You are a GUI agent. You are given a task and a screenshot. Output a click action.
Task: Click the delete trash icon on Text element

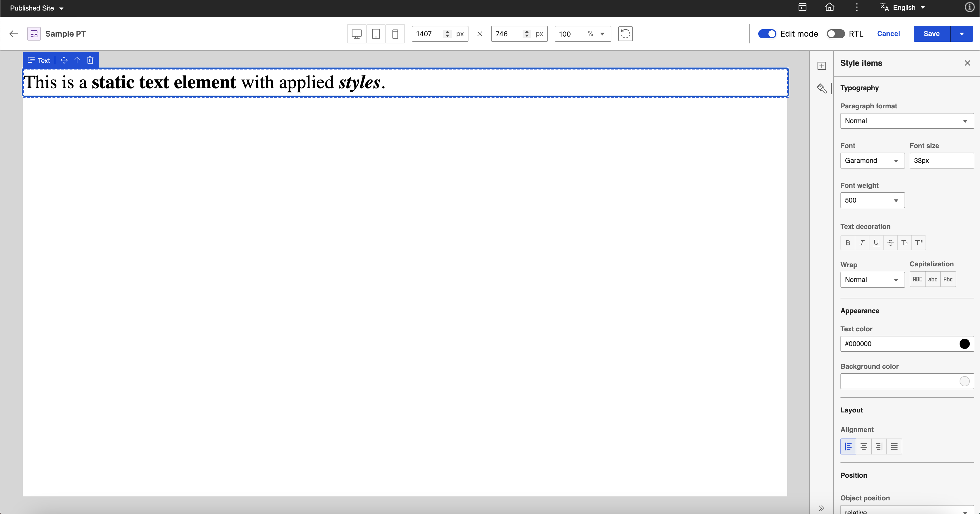pyautogui.click(x=90, y=60)
